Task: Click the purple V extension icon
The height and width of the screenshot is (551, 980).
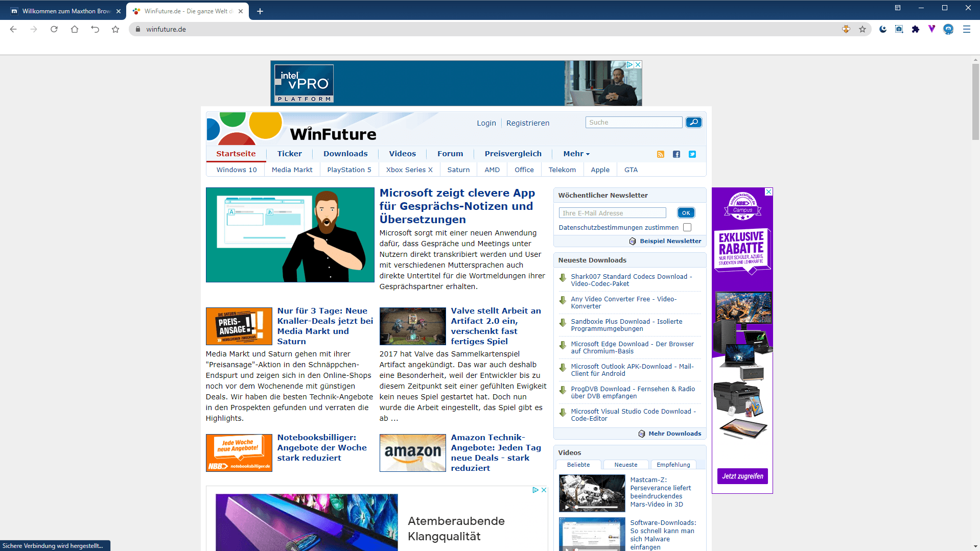Action: tap(932, 29)
